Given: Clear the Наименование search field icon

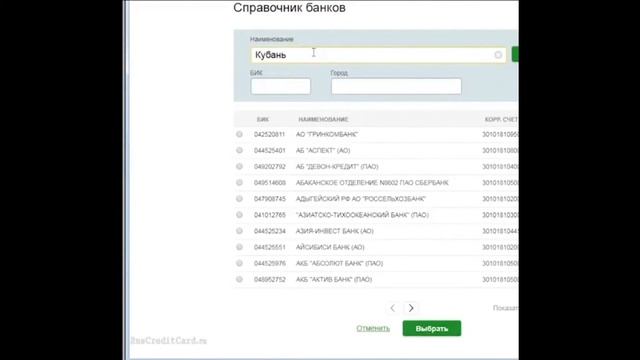Looking at the screenshot, I should click(x=498, y=55).
